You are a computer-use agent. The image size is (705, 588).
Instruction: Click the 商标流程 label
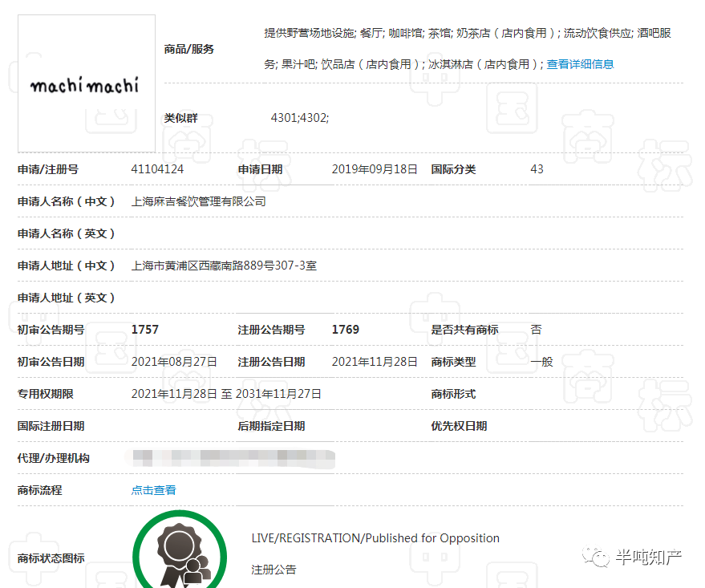(39, 490)
